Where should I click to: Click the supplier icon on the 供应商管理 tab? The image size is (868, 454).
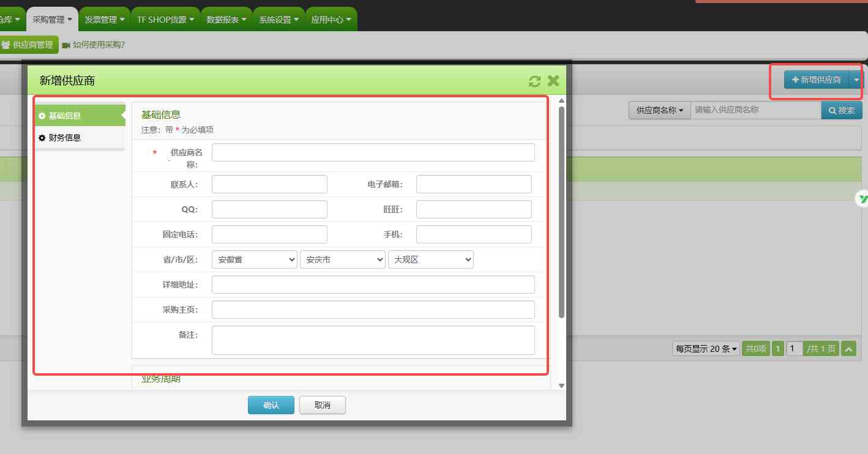coord(6,45)
